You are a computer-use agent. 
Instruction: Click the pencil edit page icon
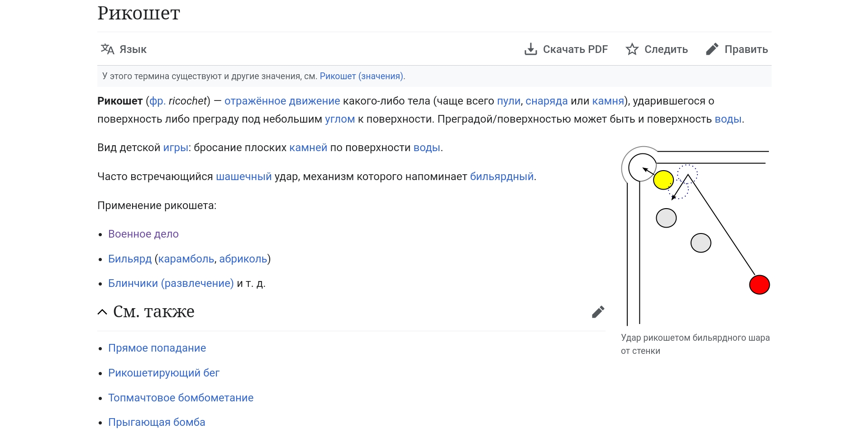point(712,49)
